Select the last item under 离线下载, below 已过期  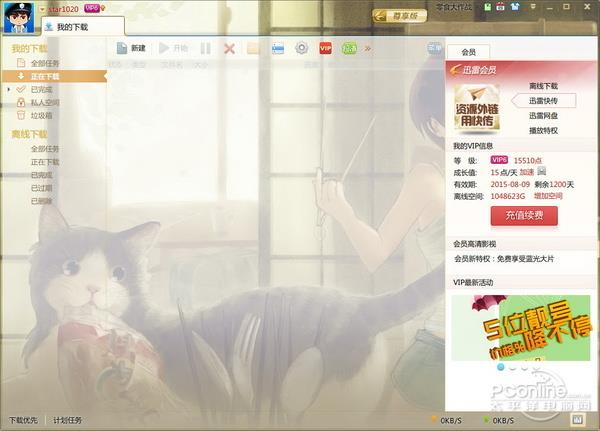tap(41, 201)
